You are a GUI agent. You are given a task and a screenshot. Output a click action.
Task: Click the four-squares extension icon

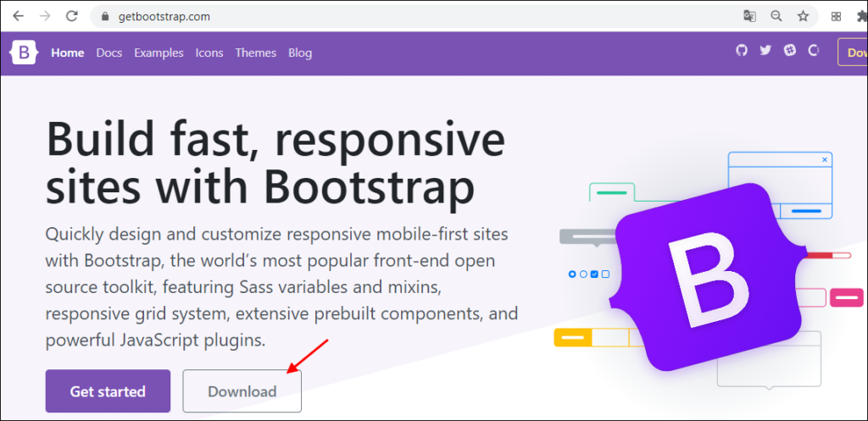coord(837,17)
